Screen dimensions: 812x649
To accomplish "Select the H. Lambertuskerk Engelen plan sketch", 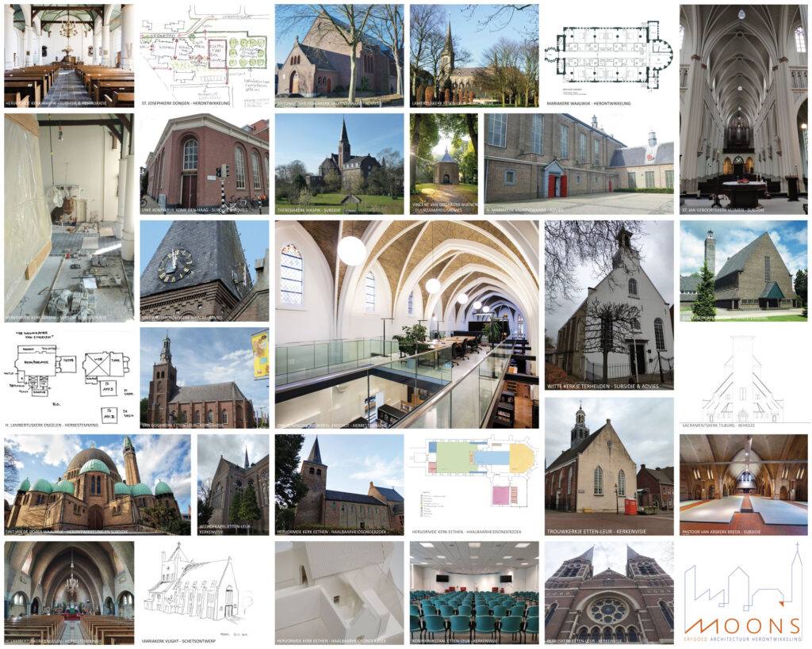I will coord(69,378).
